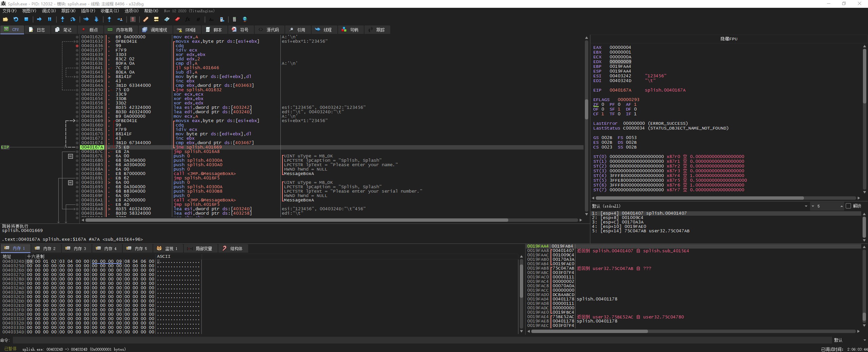Click the disassembly horizontal scrollbar
The height and width of the screenshot is (352, 868).
click(x=297, y=220)
